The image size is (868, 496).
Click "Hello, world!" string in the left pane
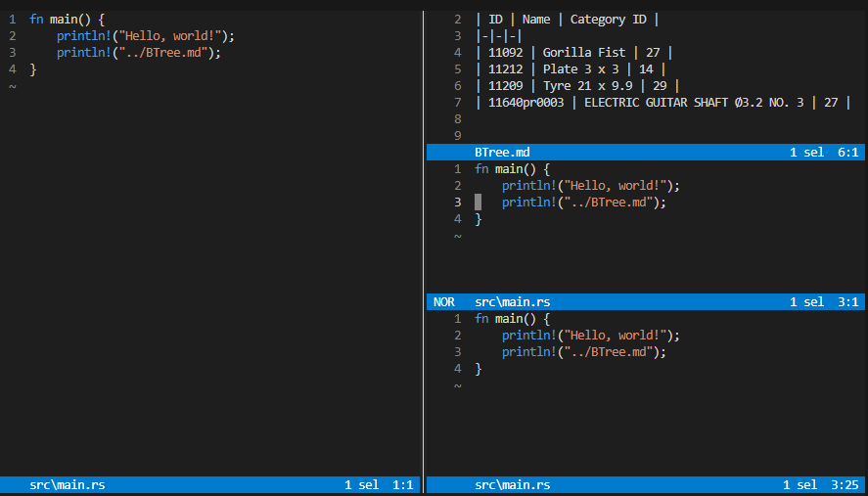tap(170, 36)
